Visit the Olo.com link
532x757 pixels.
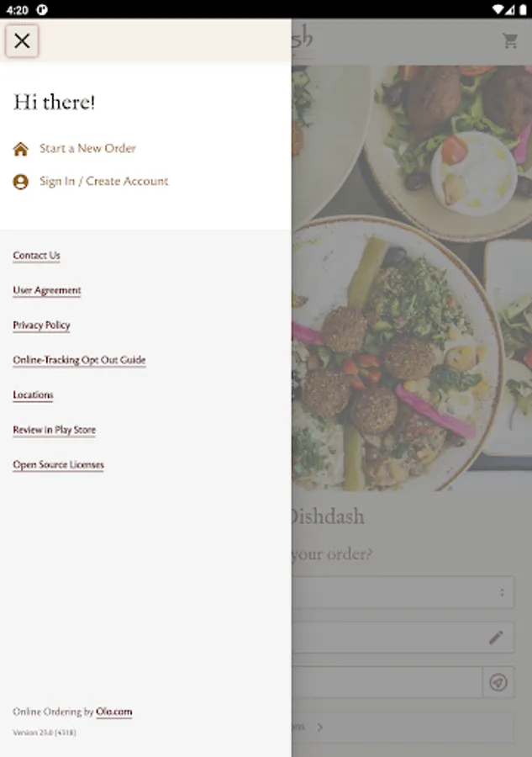coord(113,712)
